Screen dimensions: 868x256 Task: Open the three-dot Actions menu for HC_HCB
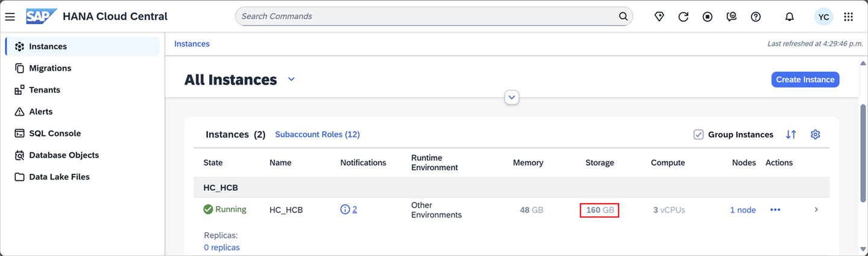[775, 210]
